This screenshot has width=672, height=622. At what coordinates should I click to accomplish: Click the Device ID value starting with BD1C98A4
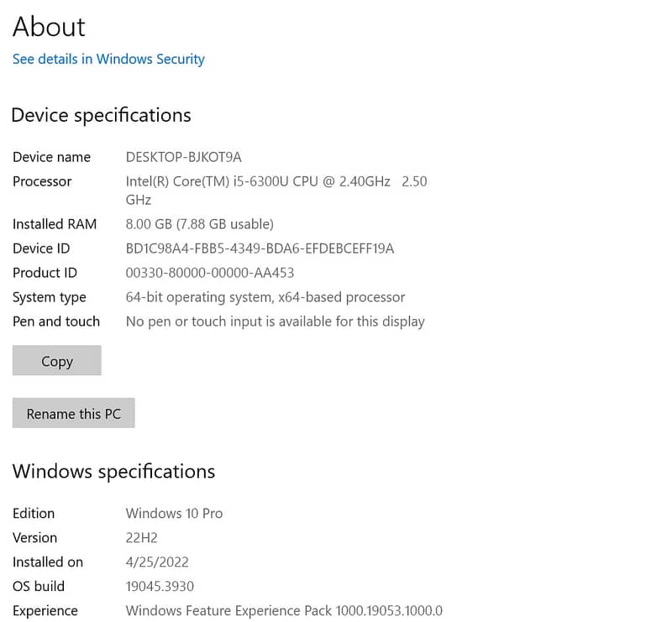pyautogui.click(x=260, y=248)
